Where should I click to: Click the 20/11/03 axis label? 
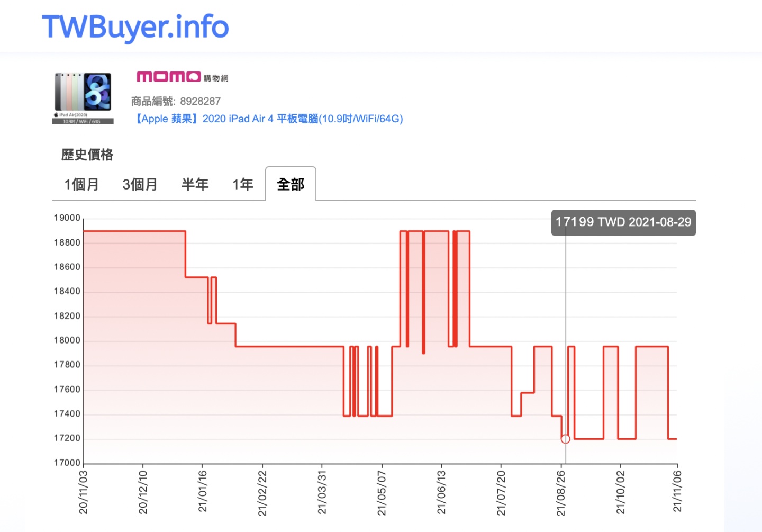pyautogui.click(x=84, y=492)
